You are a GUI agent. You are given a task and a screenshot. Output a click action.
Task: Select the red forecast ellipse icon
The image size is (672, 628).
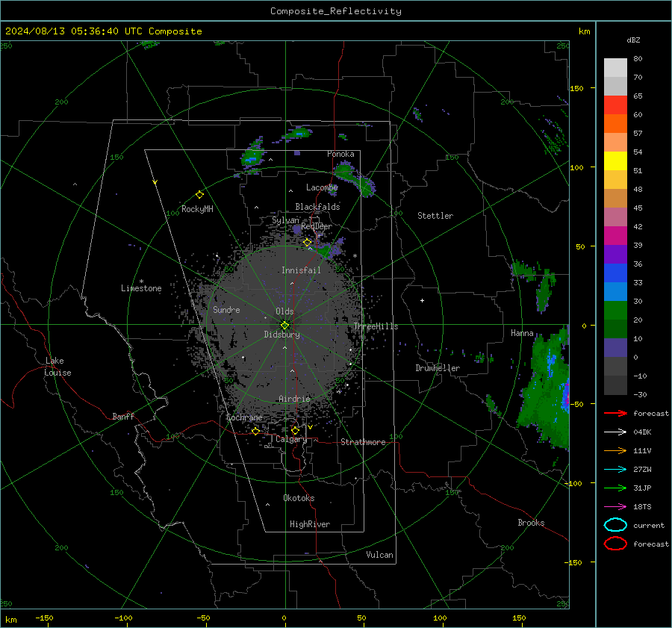point(615,544)
